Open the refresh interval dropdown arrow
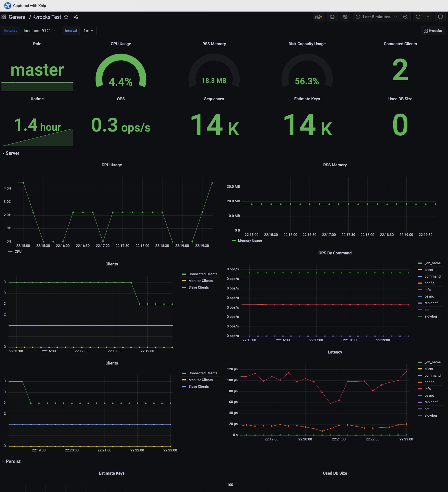Viewport: 448px width, 492px height. click(x=428, y=17)
